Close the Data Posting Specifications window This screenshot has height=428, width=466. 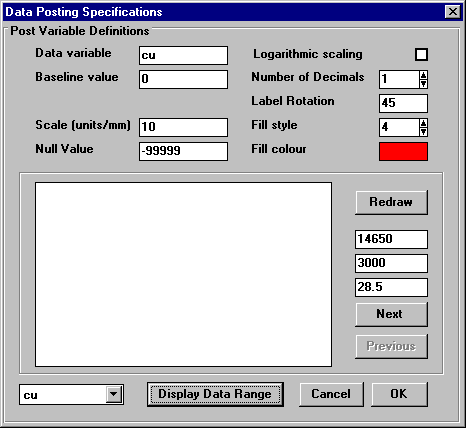coord(453,12)
